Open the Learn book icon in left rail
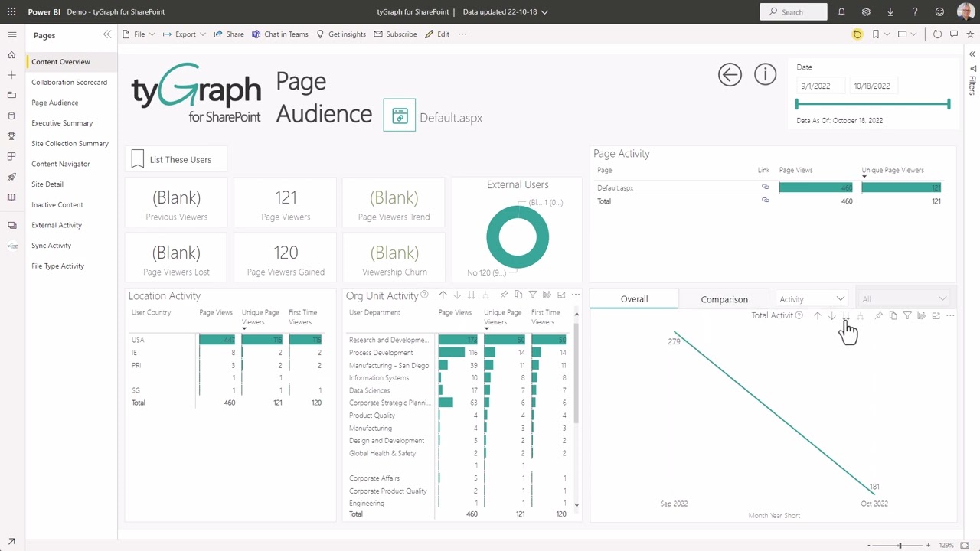 [x=11, y=197]
